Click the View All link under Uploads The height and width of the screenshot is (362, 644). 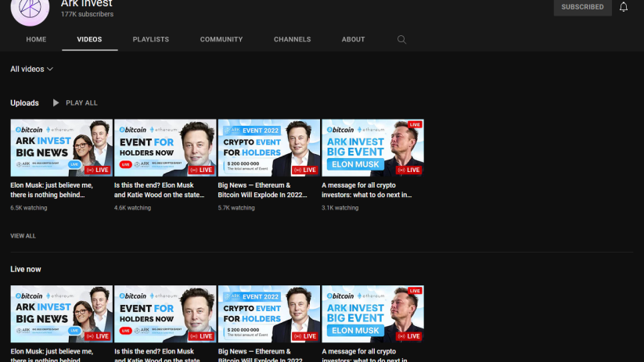pyautogui.click(x=23, y=235)
